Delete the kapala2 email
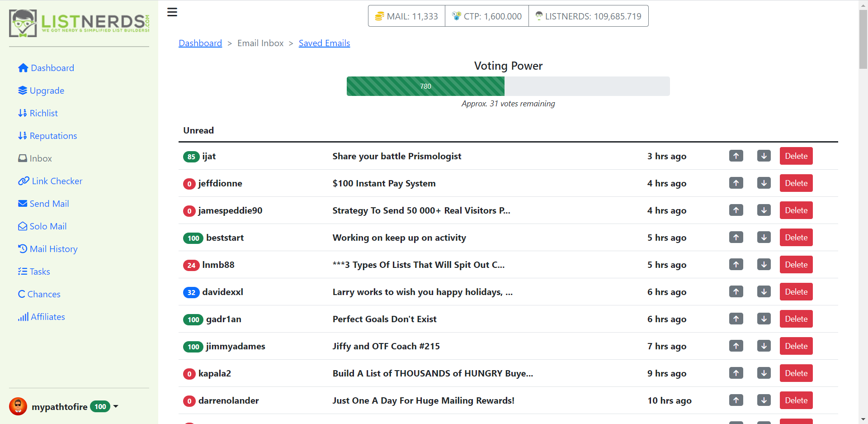 796,373
